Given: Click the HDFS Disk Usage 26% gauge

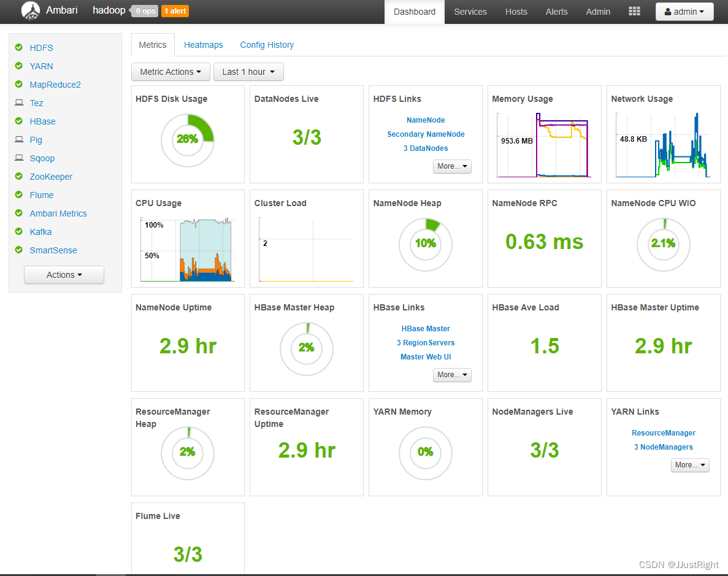Looking at the screenshot, I should (x=188, y=140).
